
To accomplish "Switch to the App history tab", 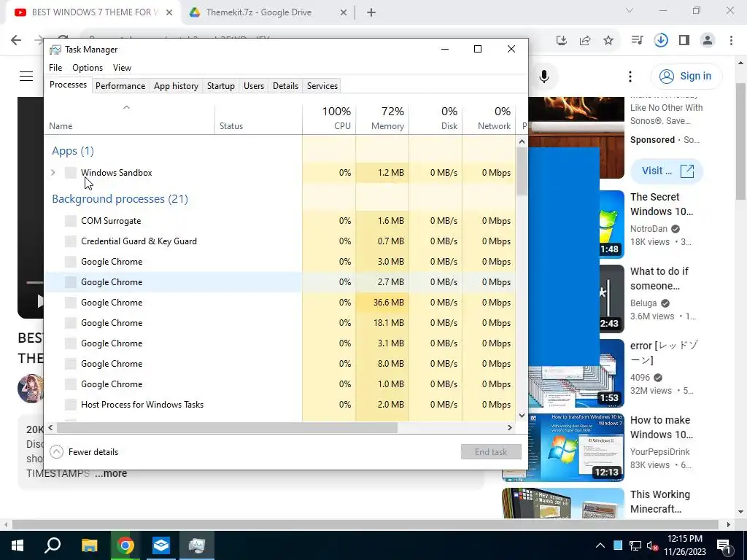I will [176, 86].
